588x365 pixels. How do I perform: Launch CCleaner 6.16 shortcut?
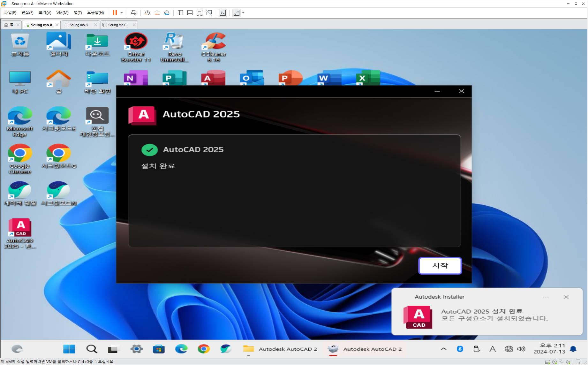point(214,47)
